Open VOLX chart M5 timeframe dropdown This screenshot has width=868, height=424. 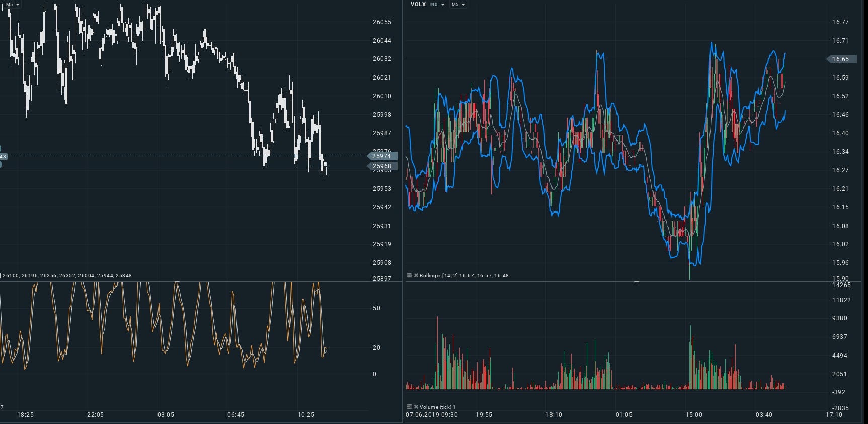point(458,5)
